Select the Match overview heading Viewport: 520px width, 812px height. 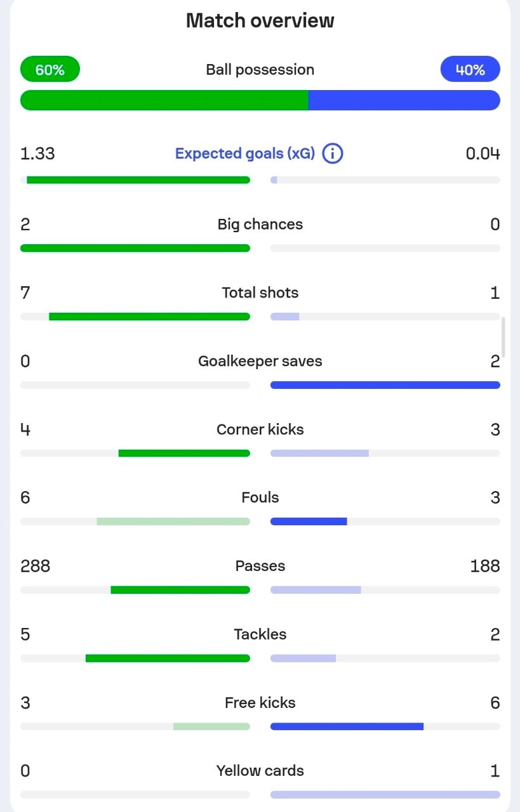click(x=260, y=20)
